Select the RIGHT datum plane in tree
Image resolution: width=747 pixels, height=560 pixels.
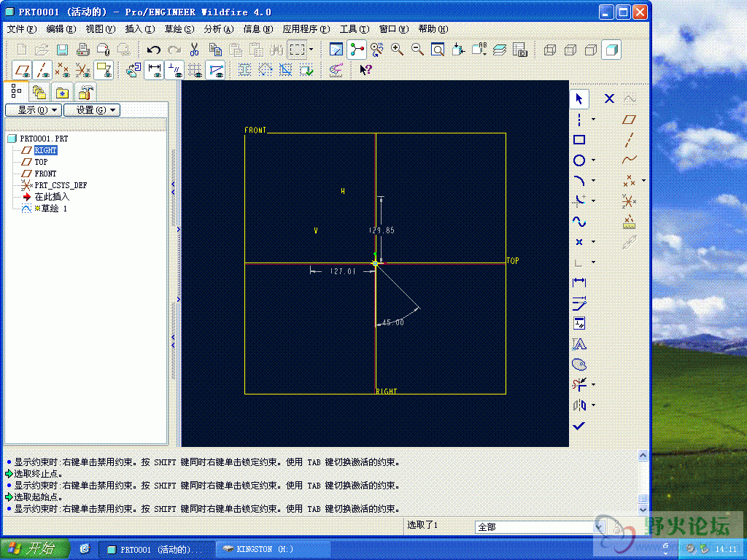click(x=45, y=150)
